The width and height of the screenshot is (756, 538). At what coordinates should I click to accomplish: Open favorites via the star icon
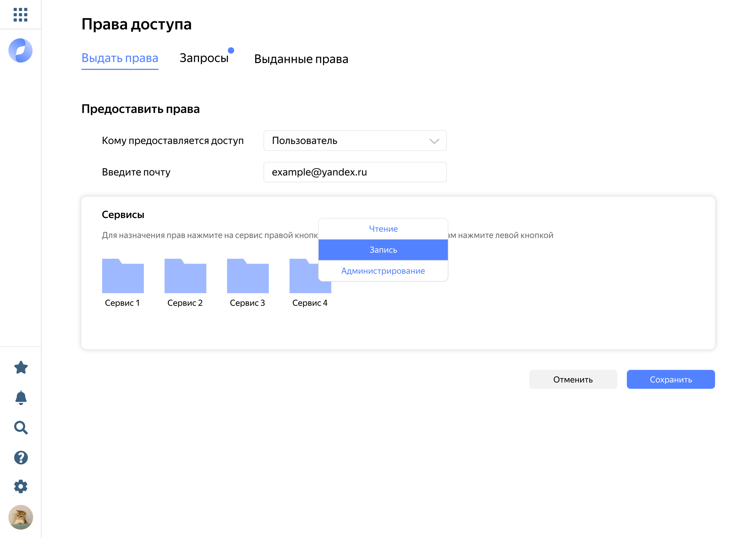[x=21, y=367]
